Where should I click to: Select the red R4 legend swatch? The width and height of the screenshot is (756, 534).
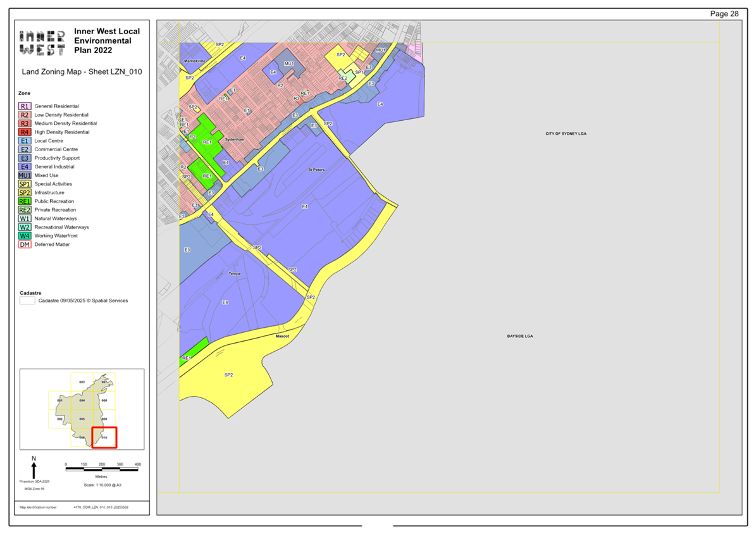point(25,132)
